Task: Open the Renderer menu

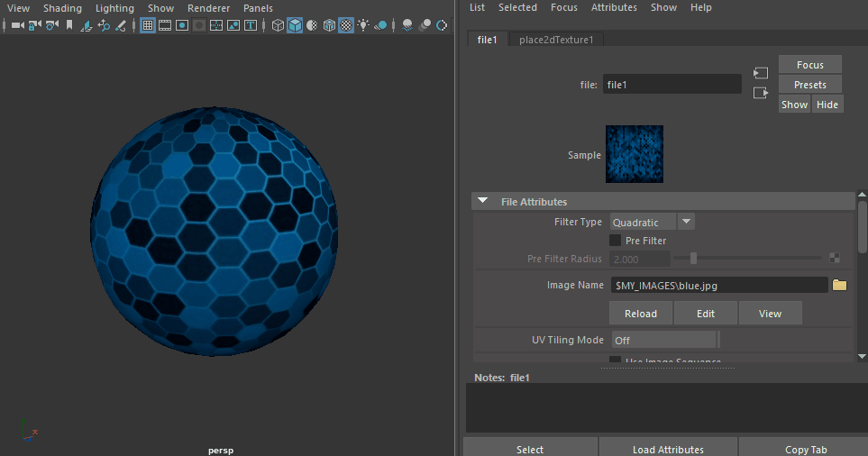Action: 208,8
